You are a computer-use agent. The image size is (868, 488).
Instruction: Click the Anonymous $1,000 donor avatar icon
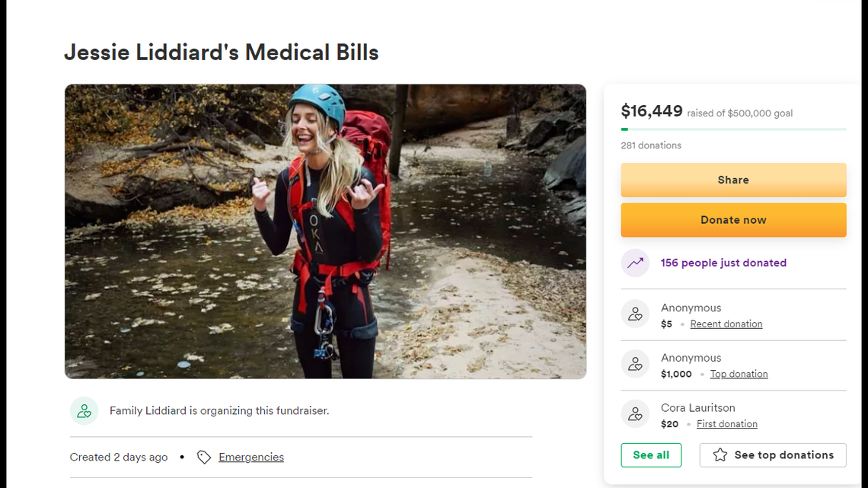click(635, 364)
